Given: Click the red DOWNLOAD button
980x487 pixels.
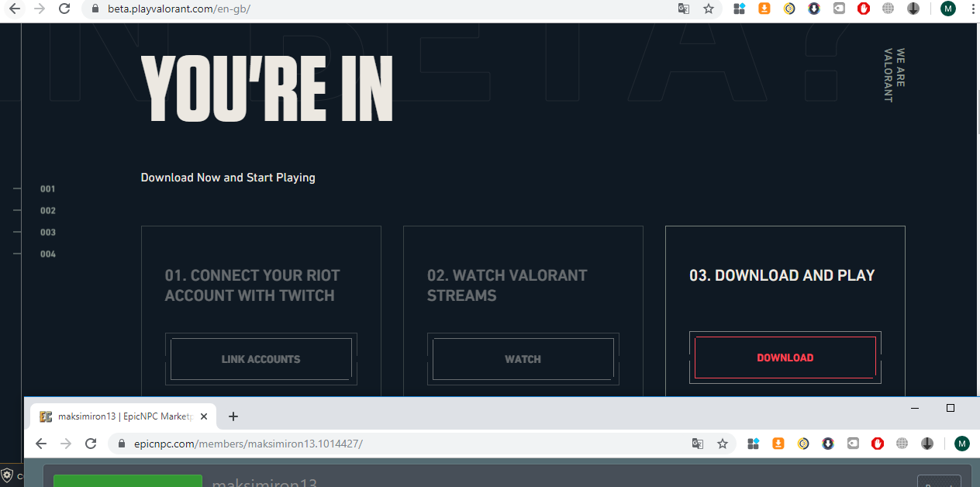Looking at the screenshot, I should [x=785, y=357].
